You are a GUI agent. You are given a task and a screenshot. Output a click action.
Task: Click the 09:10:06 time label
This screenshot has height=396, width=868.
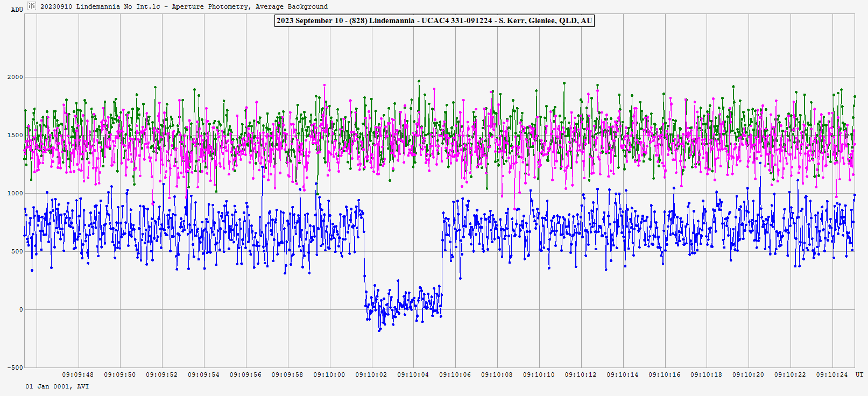click(x=455, y=374)
